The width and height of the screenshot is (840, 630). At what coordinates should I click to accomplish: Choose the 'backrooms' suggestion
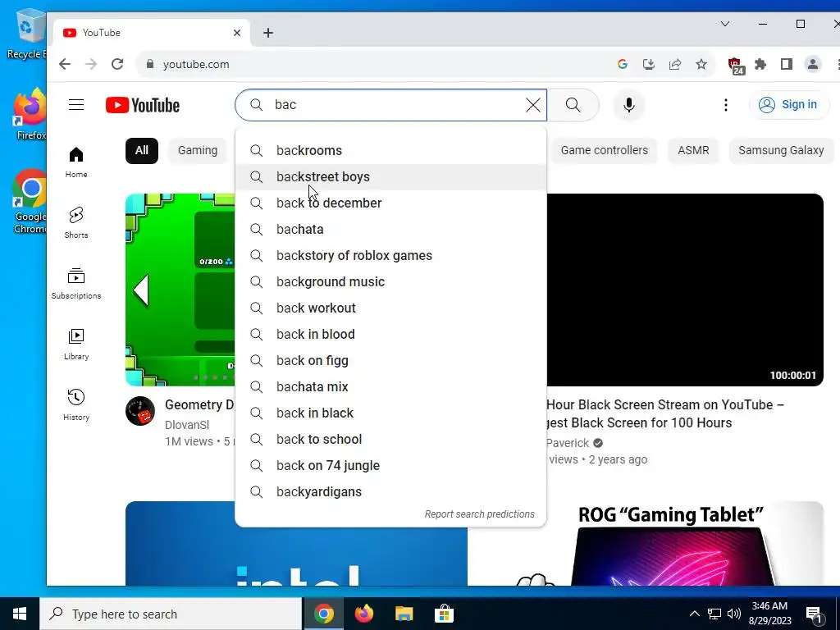[390, 151]
